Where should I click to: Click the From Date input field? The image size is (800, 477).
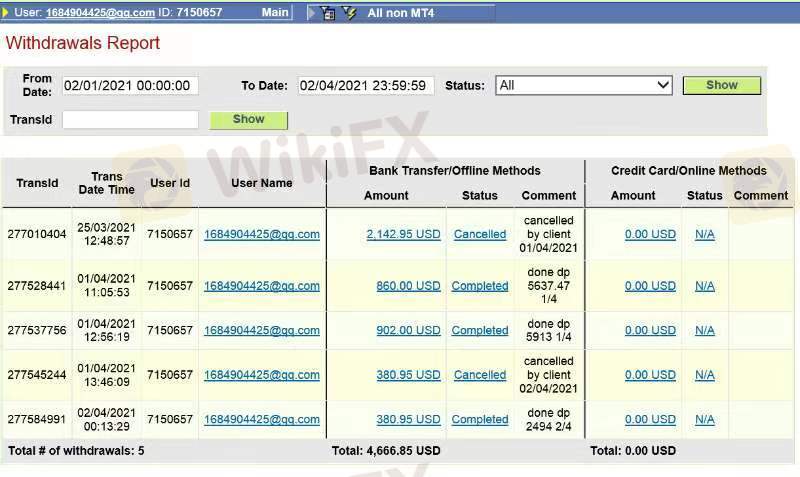pos(131,86)
